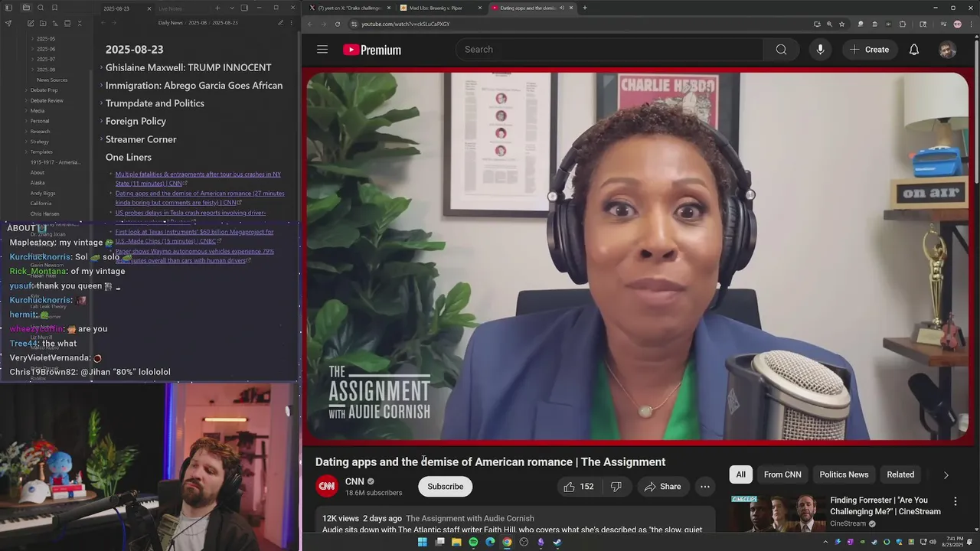Screen dimensions: 980x551
Task: Open the Alaska note in explorer
Action: (38, 183)
